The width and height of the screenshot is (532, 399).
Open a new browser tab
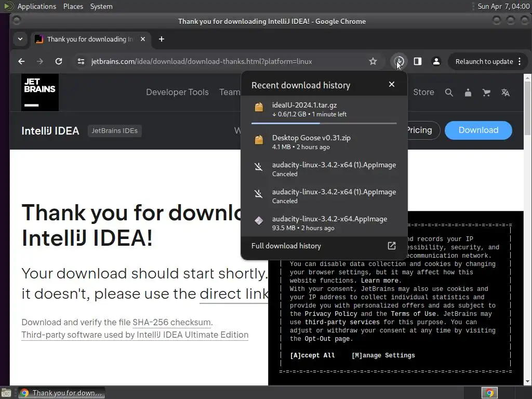coord(162,39)
